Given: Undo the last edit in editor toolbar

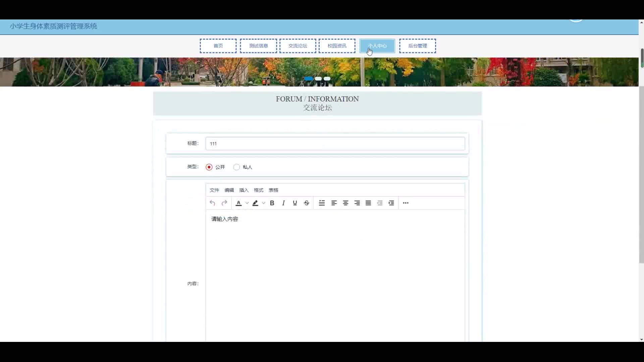Looking at the screenshot, I should point(212,203).
